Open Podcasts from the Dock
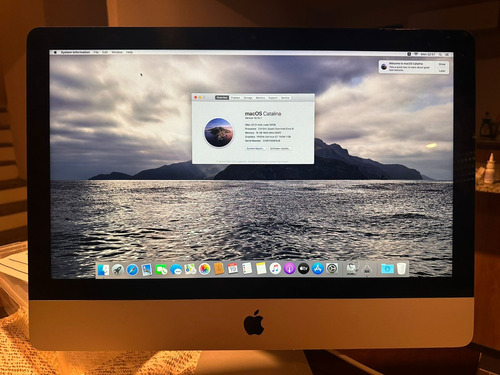The width and height of the screenshot is (500, 375). pyautogui.click(x=289, y=268)
